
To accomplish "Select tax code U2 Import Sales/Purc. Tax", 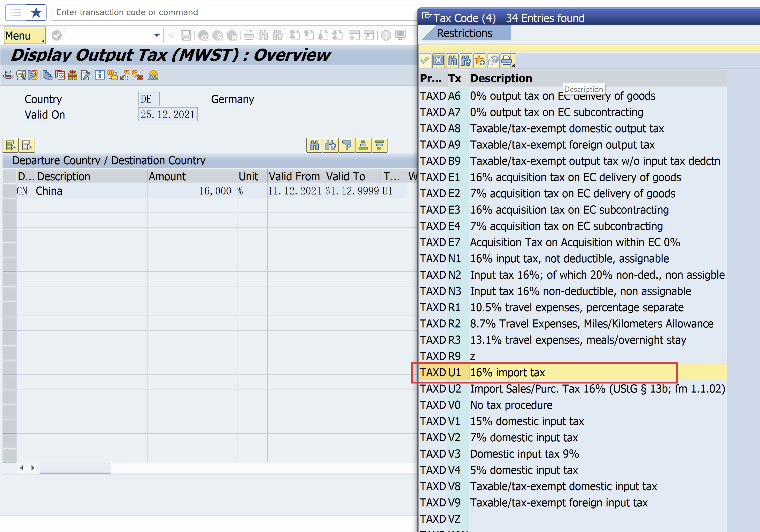I will point(573,389).
